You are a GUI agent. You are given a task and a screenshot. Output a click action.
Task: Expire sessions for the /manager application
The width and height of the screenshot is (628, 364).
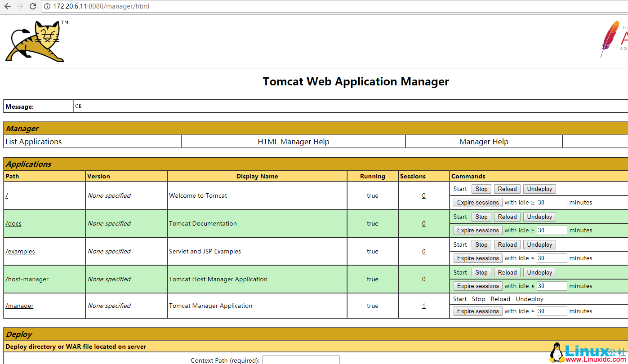[x=478, y=311]
